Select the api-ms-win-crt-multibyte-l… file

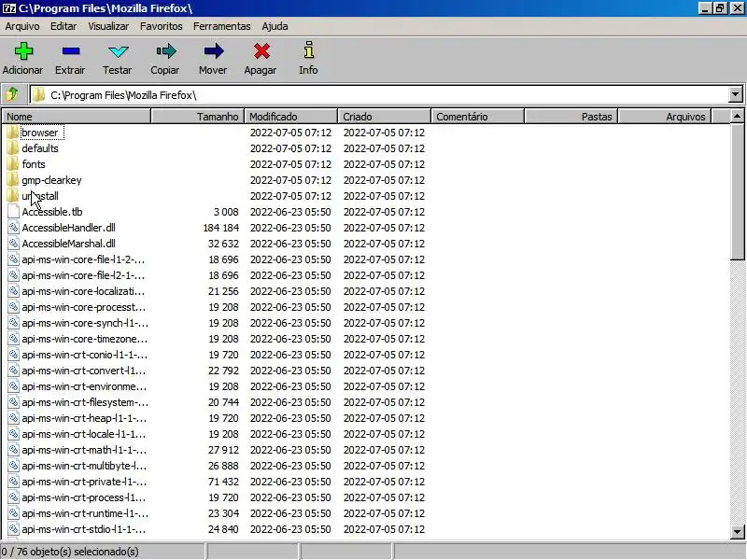click(84, 466)
